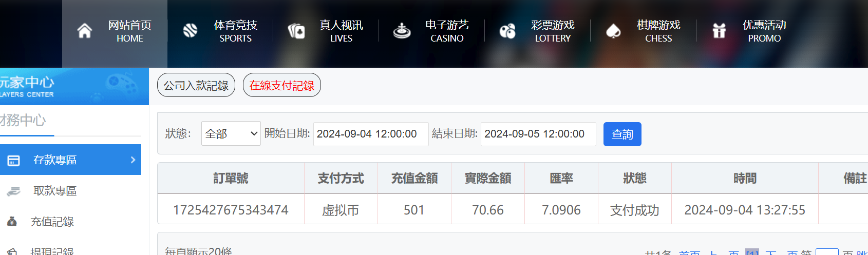
Task: Click the 首頁 first page link
Action: pos(689,252)
